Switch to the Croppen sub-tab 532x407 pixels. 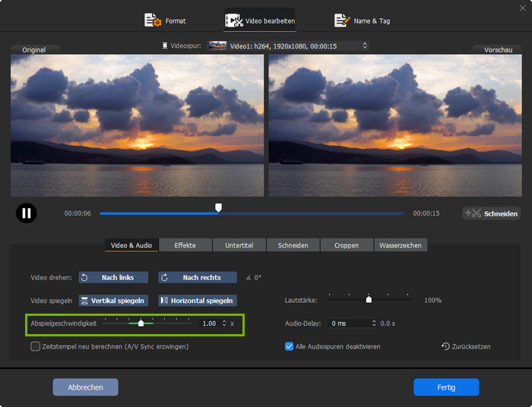click(347, 245)
